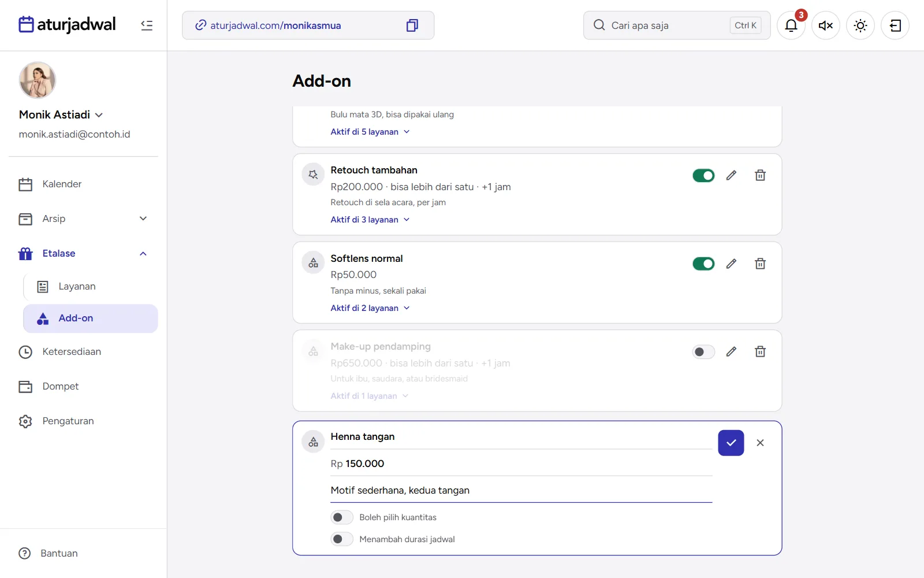924x578 pixels.
Task: Delete the Retouch tambahan add-on
Action: pyautogui.click(x=760, y=175)
